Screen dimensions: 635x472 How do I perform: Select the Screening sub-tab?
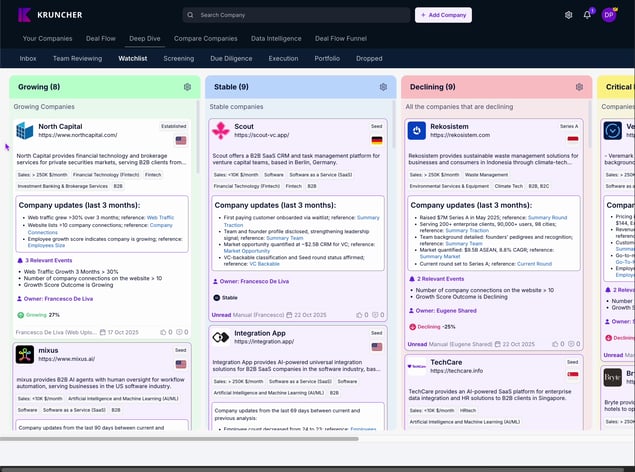click(x=179, y=59)
